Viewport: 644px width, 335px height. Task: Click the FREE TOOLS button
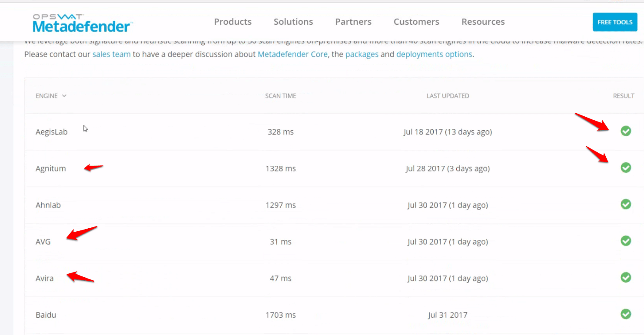pos(615,22)
